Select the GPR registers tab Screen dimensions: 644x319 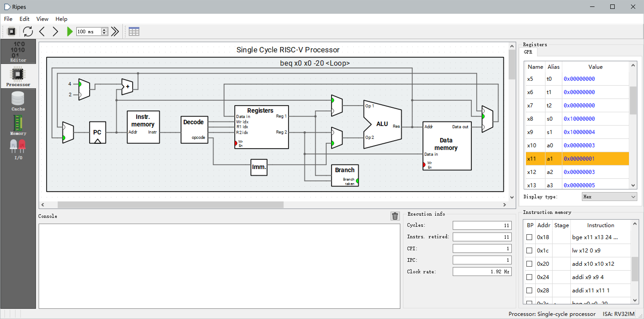click(528, 52)
